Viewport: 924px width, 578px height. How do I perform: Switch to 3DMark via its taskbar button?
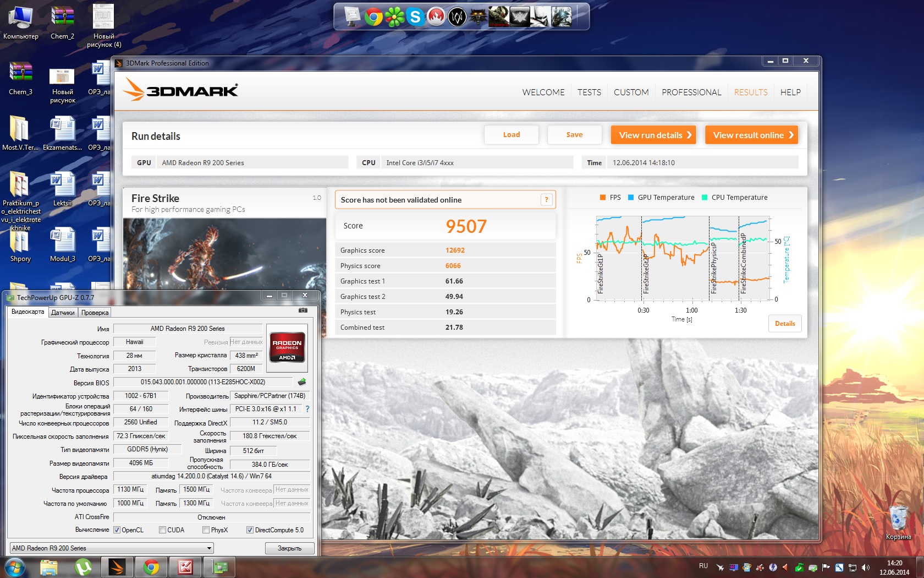(117, 567)
